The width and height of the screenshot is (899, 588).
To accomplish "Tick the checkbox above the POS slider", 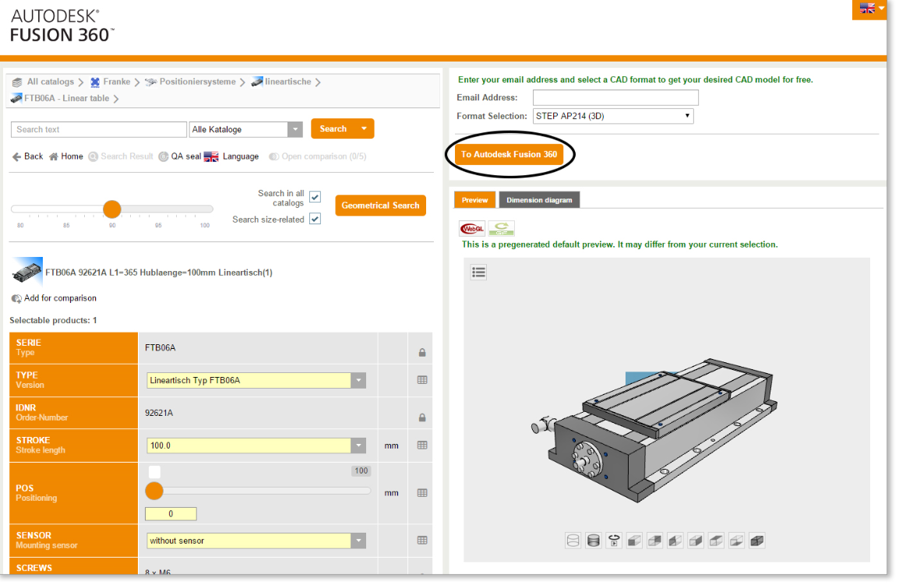I will point(155,472).
